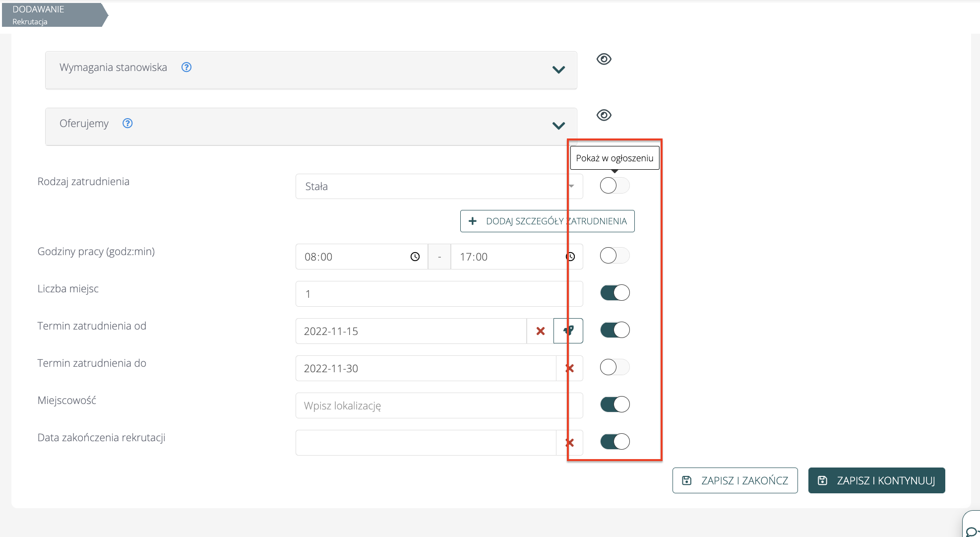The width and height of the screenshot is (980, 537).
Task: Expand the Oferujemy section chevron
Action: (558, 126)
